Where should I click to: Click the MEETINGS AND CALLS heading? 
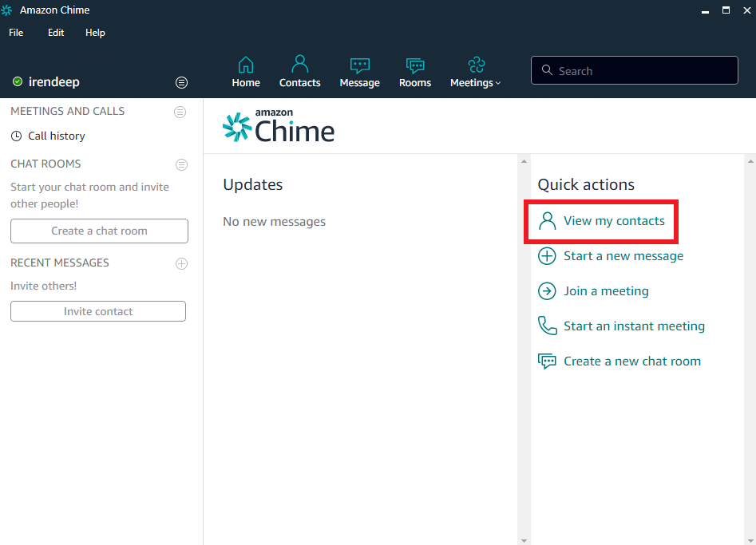[x=68, y=111]
